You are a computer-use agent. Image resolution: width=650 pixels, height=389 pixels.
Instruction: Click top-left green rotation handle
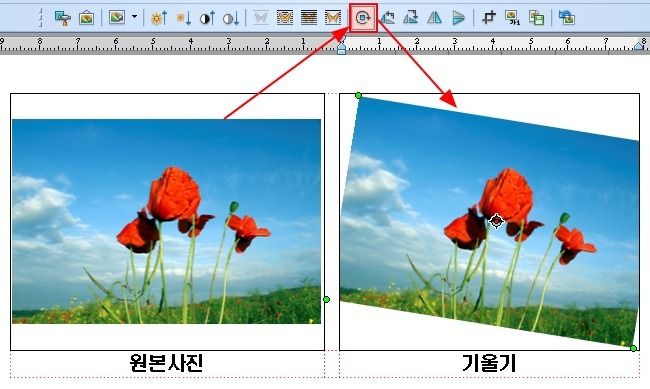point(359,96)
